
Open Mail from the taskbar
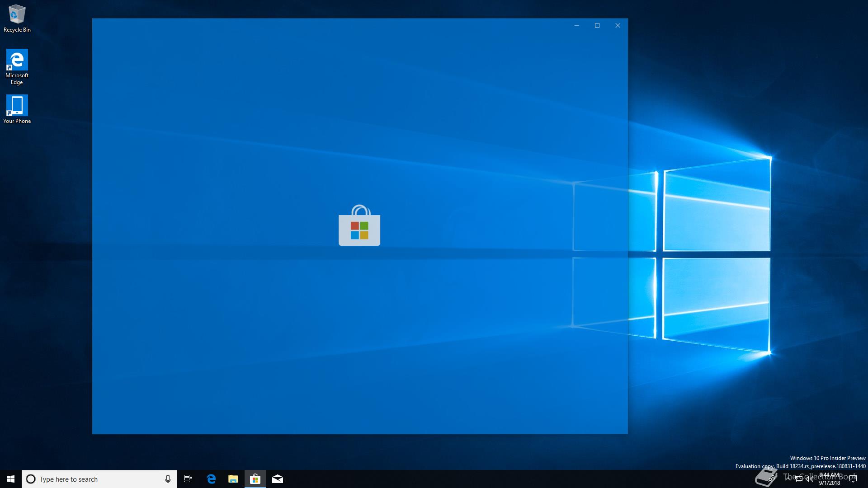coord(278,479)
